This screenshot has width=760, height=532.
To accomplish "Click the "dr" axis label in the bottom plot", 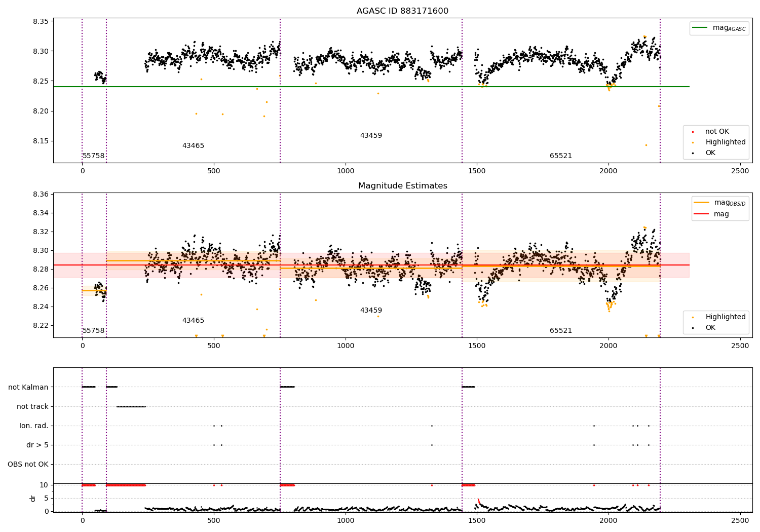I will 33,498.
